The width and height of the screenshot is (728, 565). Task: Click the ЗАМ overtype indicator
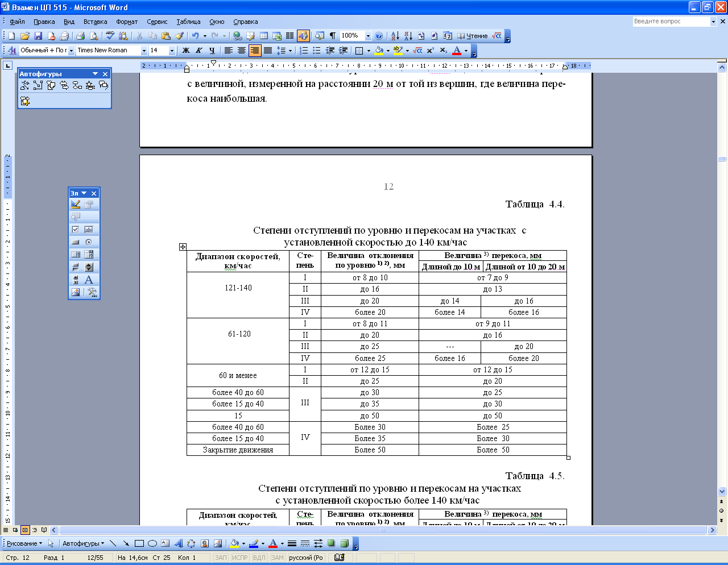(x=278, y=558)
